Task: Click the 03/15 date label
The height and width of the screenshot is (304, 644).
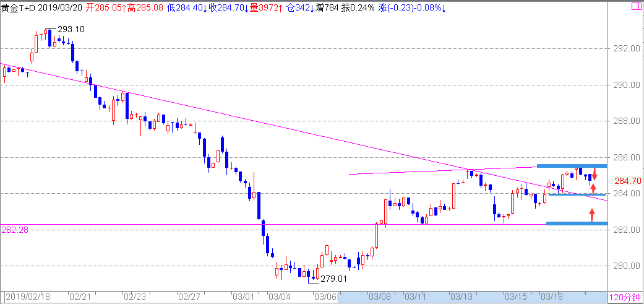Action: tap(515, 297)
